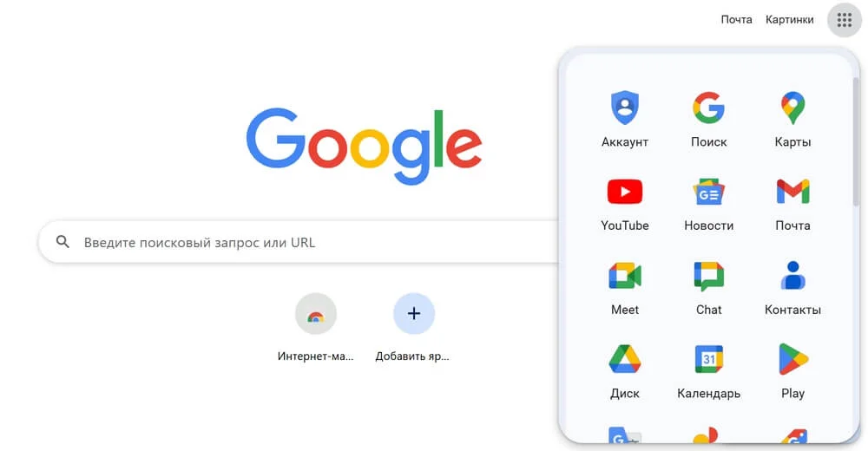Open YouTube from the apps grid

click(x=624, y=203)
